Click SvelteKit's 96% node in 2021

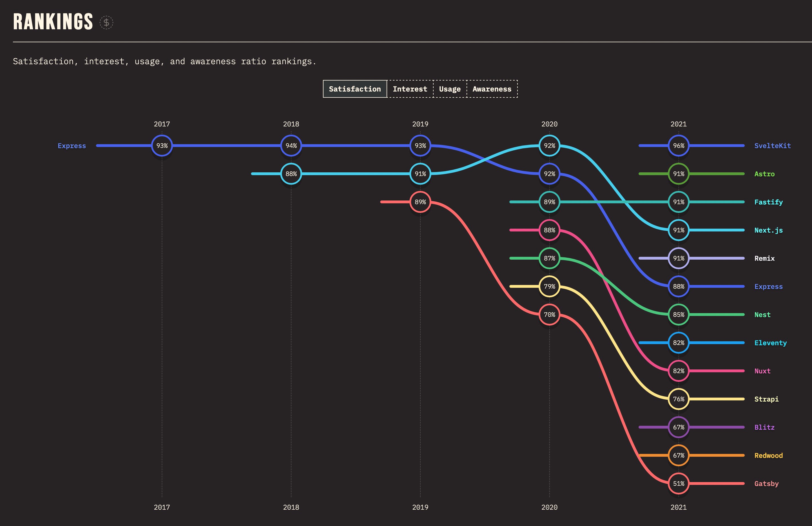coord(678,146)
